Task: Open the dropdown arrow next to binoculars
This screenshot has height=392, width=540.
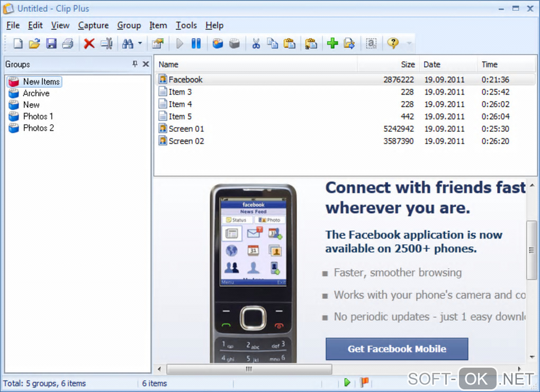Action: point(140,43)
